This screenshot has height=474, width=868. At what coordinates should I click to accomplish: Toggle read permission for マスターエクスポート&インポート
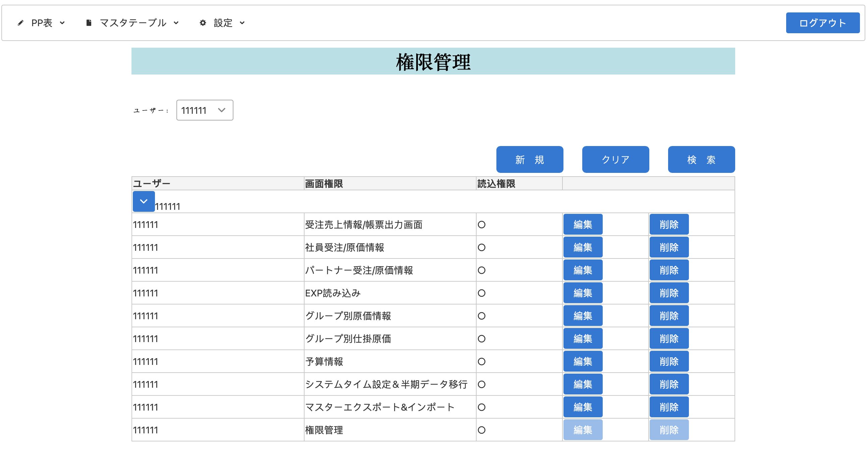[x=482, y=407]
